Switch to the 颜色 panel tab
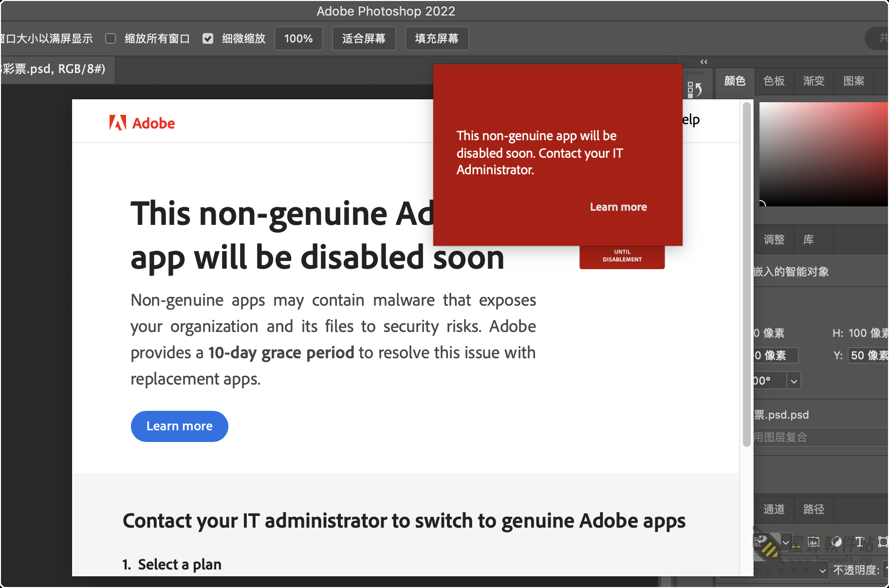 (735, 81)
